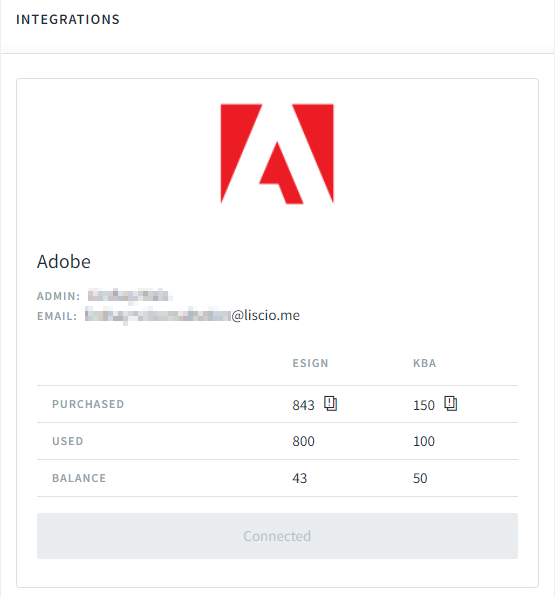Click the Used row label
555x597 pixels.
tap(67, 441)
